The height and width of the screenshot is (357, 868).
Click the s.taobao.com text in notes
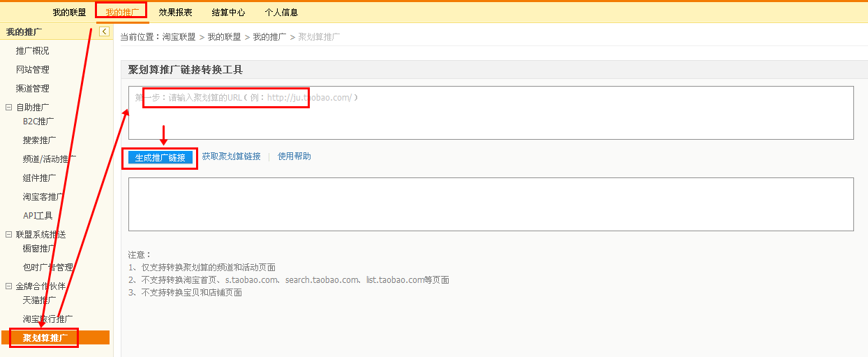coord(251,280)
